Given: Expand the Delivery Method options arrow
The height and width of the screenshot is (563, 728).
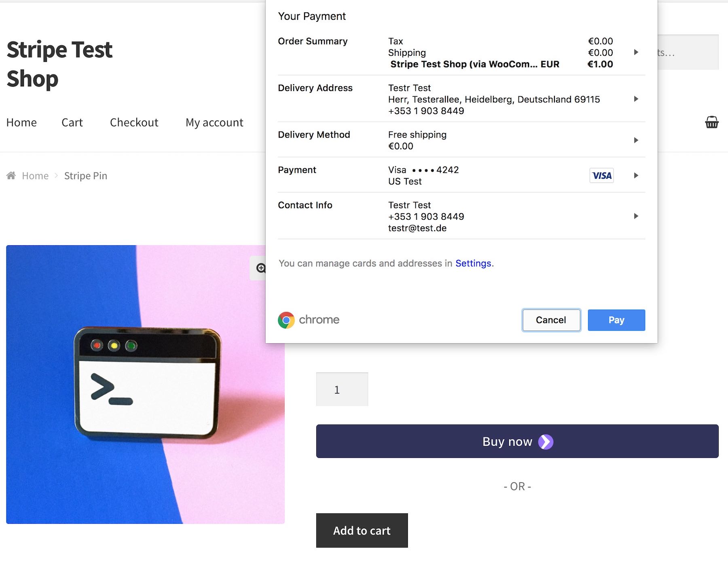Looking at the screenshot, I should (x=636, y=140).
